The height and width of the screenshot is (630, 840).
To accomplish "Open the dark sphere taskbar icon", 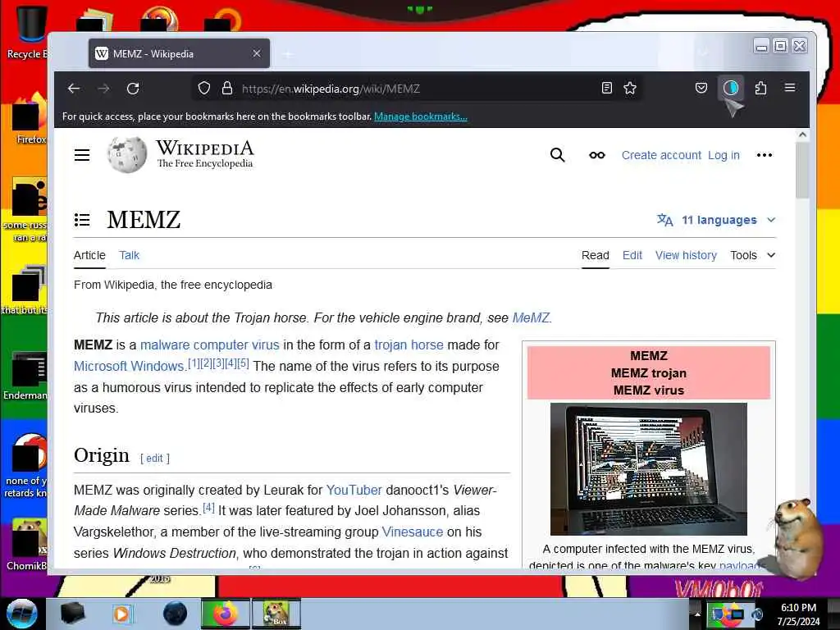I will (x=176, y=614).
